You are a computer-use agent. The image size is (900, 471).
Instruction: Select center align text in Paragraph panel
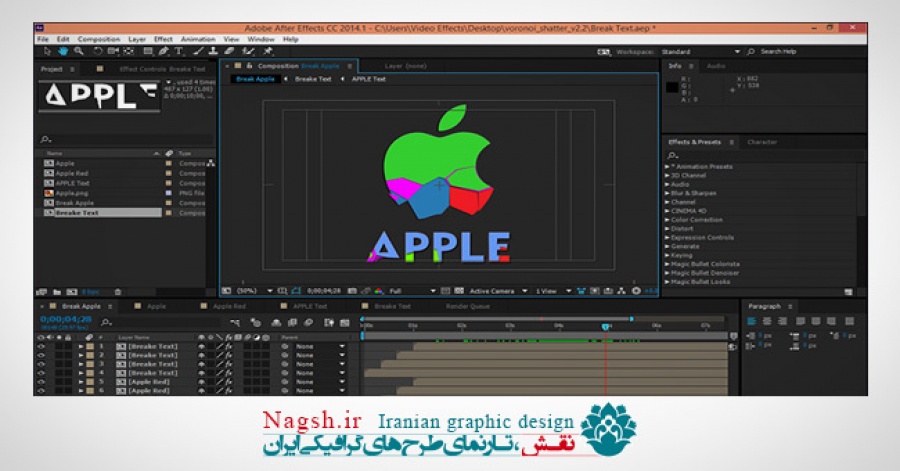coord(767,321)
